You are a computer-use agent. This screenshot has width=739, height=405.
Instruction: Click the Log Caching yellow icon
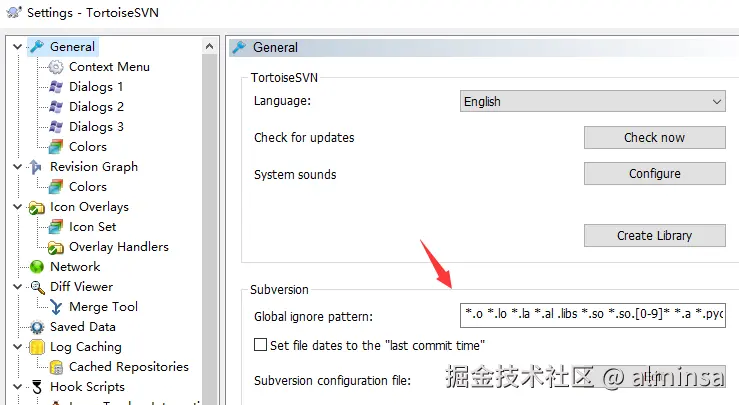[36, 347]
